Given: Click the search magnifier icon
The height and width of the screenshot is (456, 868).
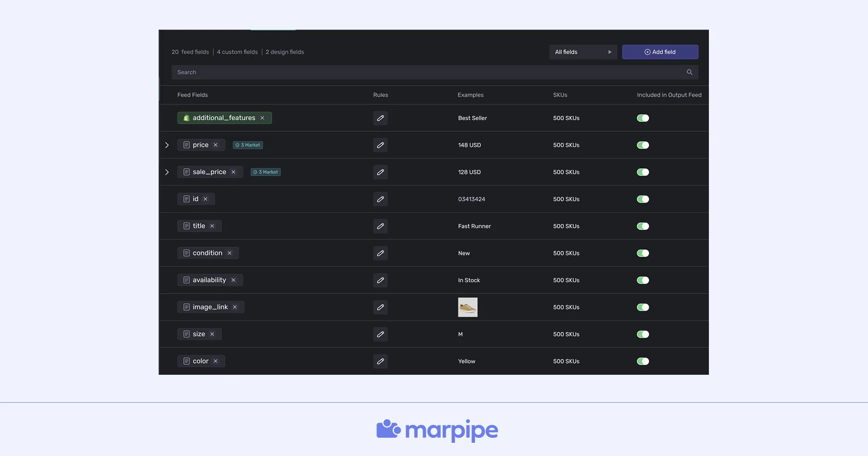Looking at the screenshot, I should pos(689,72).
